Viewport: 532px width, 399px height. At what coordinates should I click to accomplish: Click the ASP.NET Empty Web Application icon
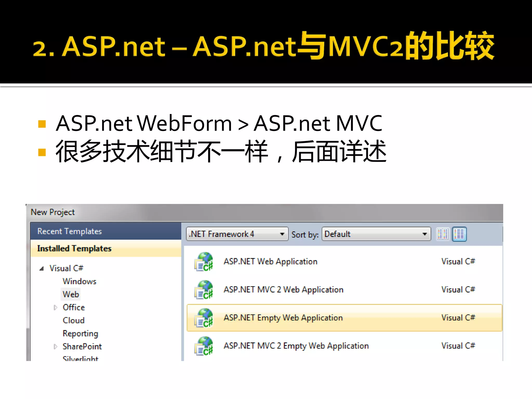[204, 318]
